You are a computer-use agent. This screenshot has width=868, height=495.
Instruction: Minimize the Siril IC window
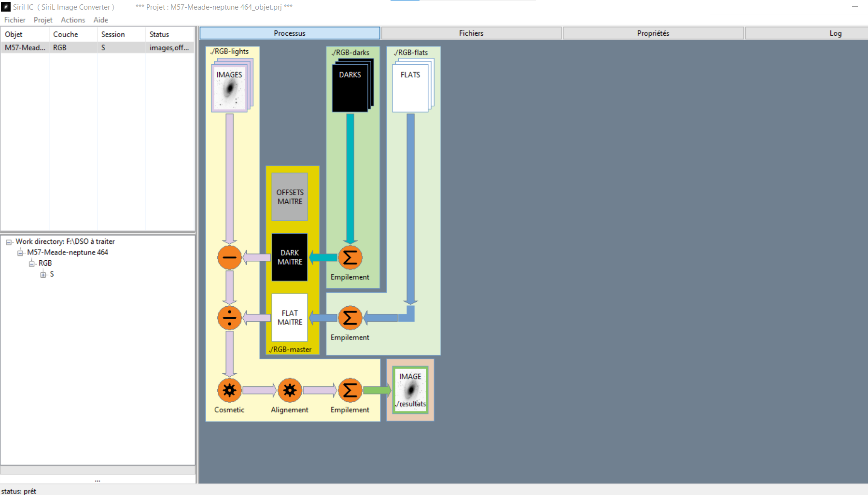coord(855,7)
